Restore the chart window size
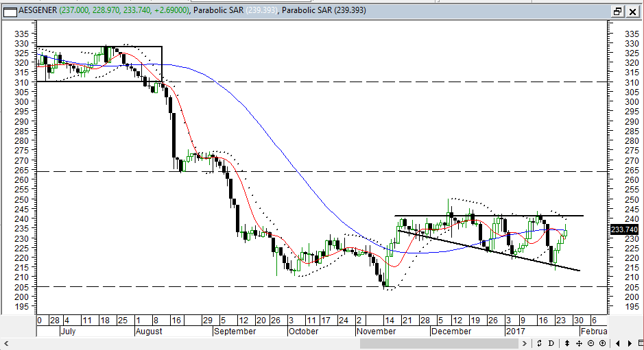Screen dimensions: 644x350 (x=617, y=12)
